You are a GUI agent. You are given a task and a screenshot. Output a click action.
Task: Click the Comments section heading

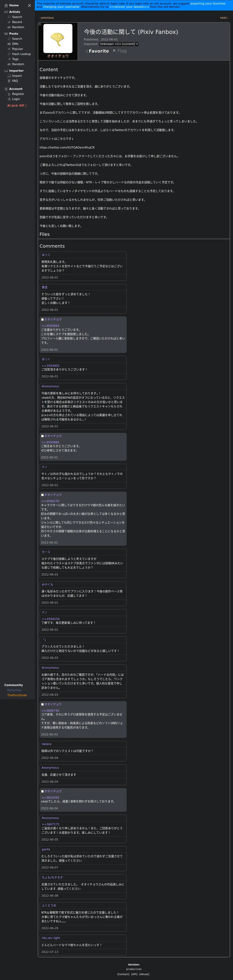click(52, 246)
